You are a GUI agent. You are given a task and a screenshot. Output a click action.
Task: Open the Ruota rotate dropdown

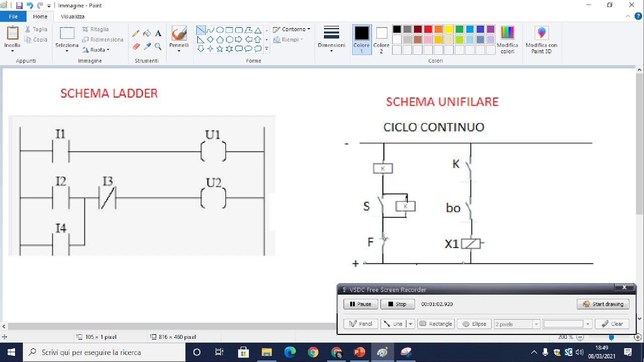(x=96, y=50)
